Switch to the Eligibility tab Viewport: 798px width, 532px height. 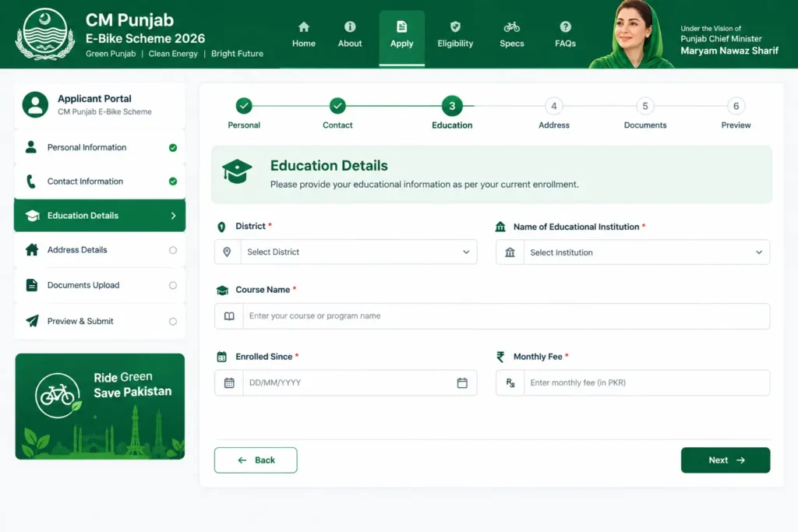(455, 34)
